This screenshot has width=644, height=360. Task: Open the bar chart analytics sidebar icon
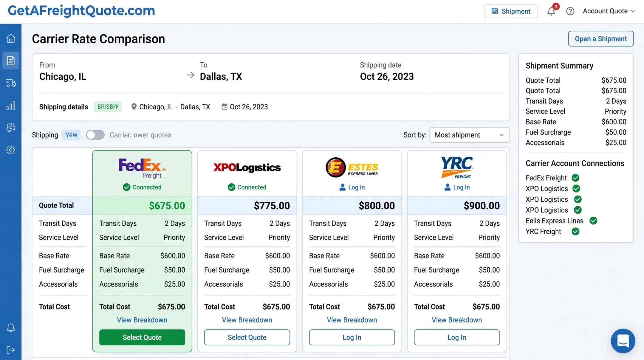[11, 105]
